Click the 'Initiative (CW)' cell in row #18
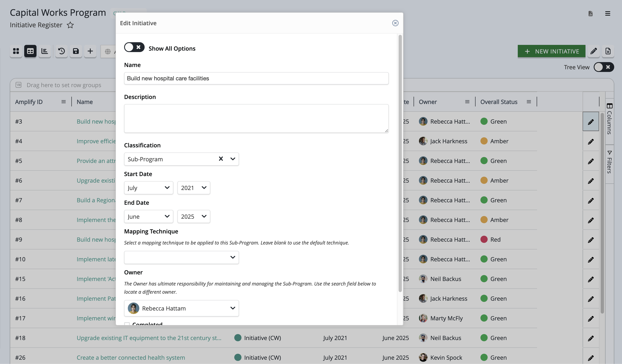Viewport: 622px width, 364px height. click(258, 338)
